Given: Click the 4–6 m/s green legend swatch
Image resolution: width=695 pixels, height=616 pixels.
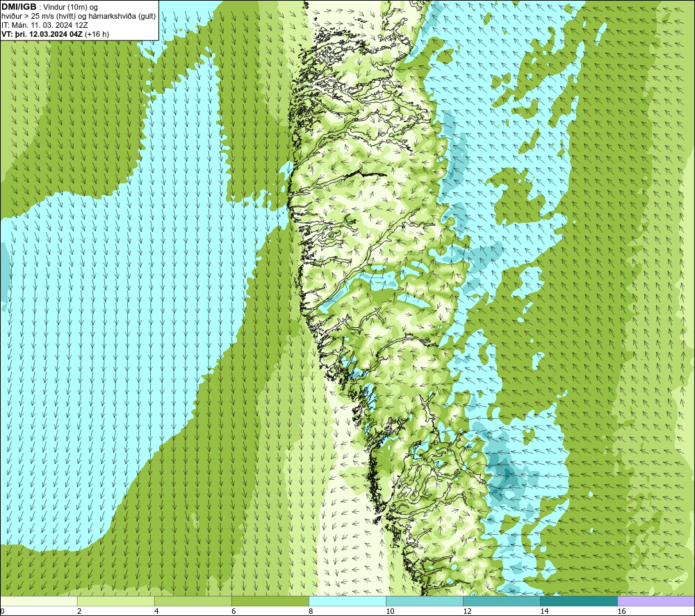Looking at the screenshot, I should click(193, 601).
